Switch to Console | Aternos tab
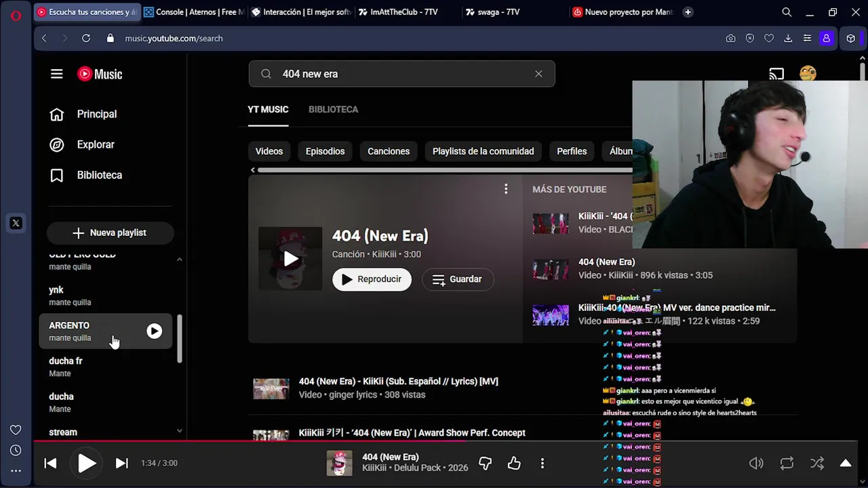The image size is (868, 488). tap(194, 12)
